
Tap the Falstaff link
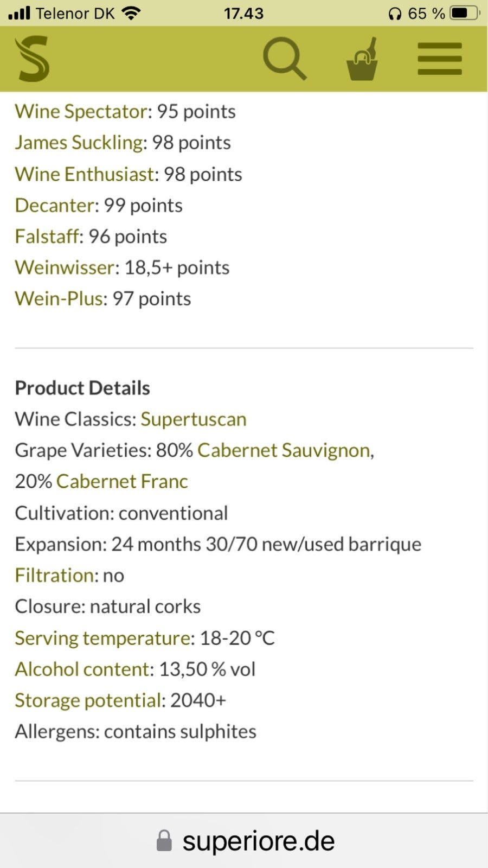click(x=47, y=237)
